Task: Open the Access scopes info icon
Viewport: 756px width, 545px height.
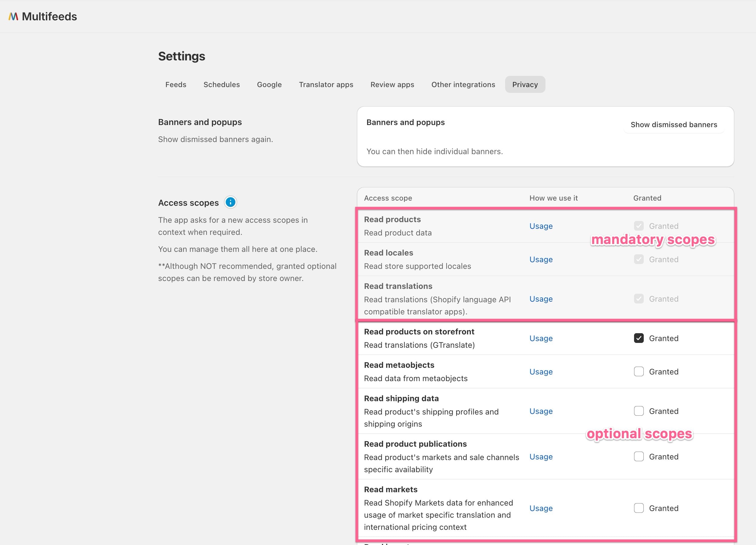Action: tap(230, 202)
